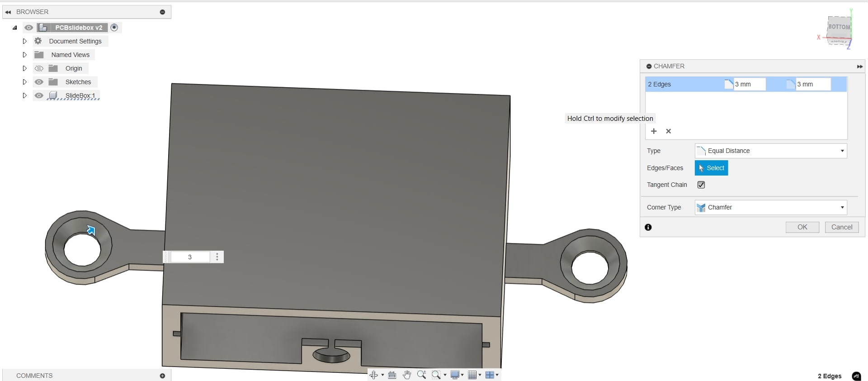The image size is (868, 381).
Task: Collapse the Chamfer dialog header
Action: tap(649, 66)
